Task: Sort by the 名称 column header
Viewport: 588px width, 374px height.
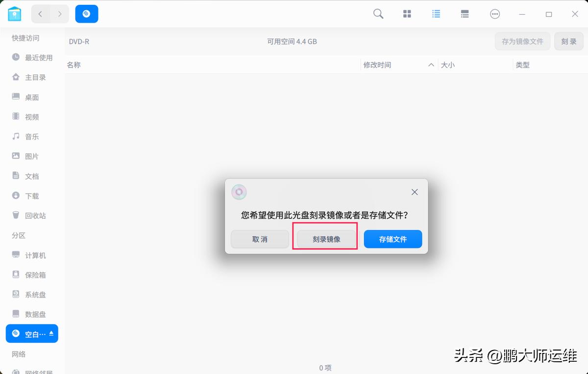Action: click(x=74, y=64)
